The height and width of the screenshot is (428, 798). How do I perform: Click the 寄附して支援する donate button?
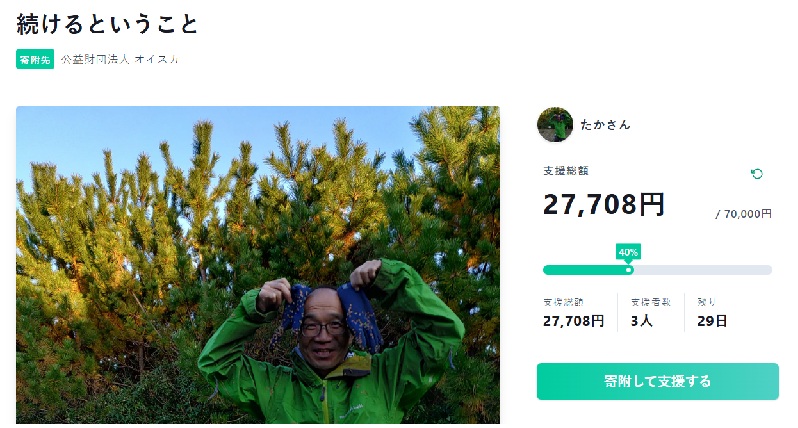pyautogui.click(x=658, y=381)
